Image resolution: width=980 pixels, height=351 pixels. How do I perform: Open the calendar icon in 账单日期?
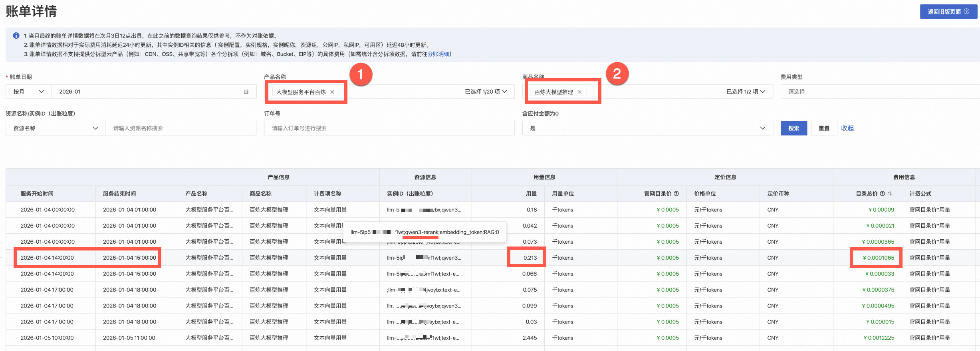246,91
